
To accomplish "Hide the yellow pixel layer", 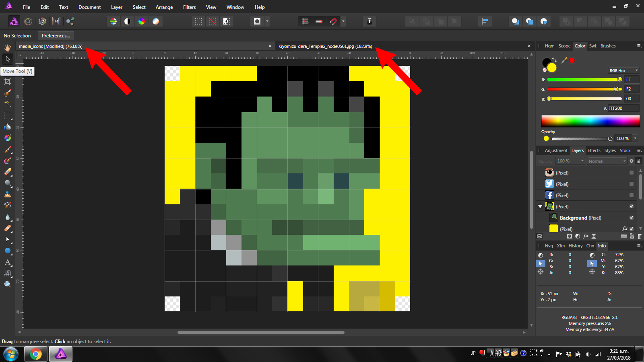I will 632,229.
